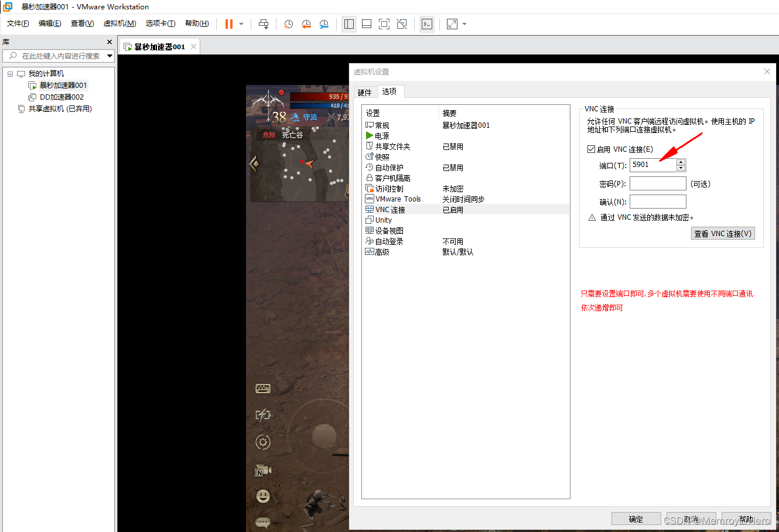Revert VM to the previous snapshot
Viewport: 779px width, 532px height.
[306, 24]
